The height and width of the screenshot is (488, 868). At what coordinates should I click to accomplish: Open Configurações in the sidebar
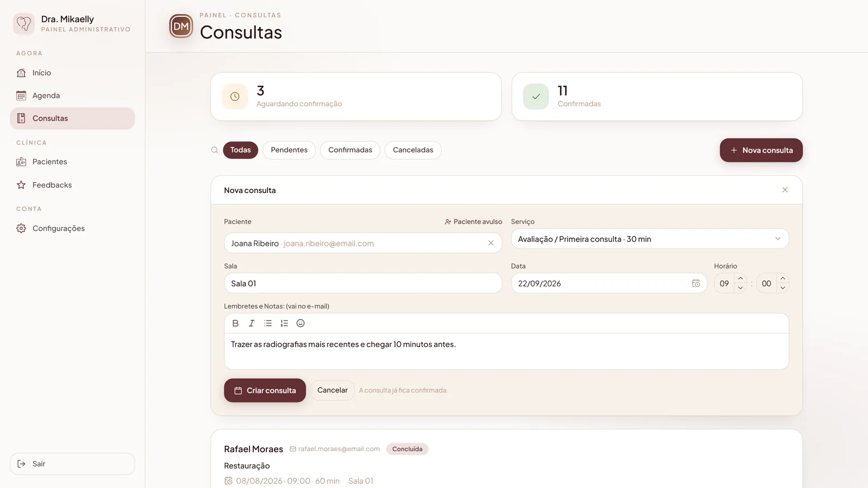click(72, 228)
